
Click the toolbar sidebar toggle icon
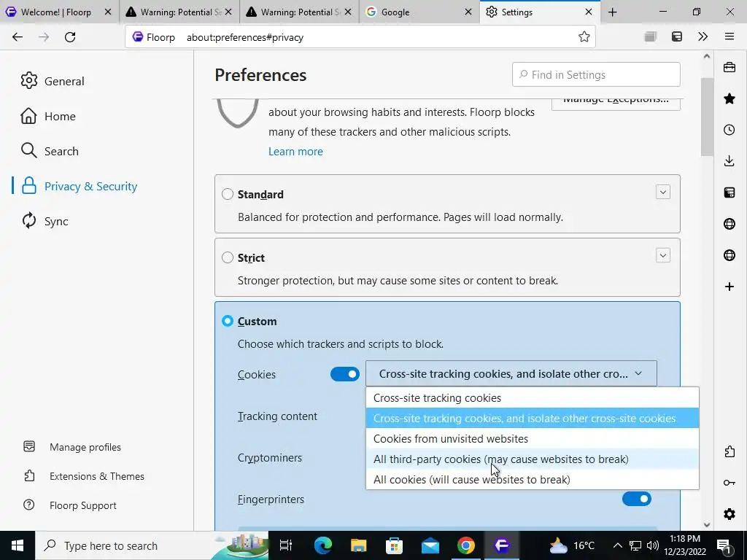coord(676,36)
